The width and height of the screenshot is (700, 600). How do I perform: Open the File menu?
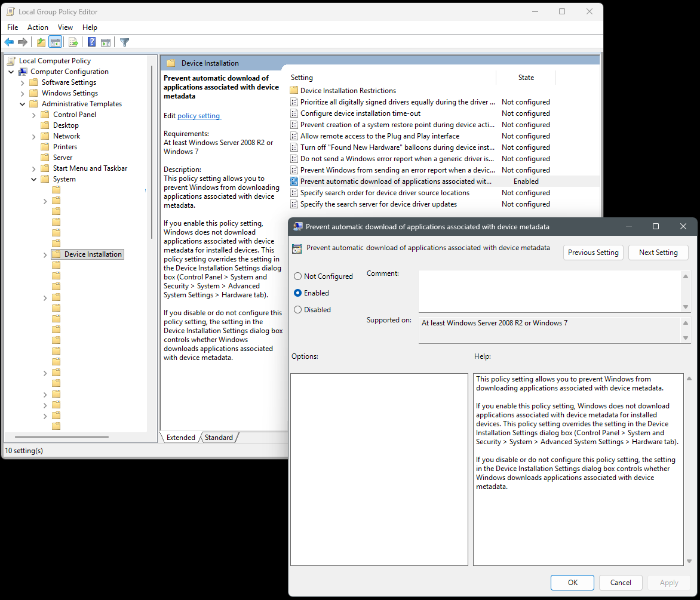(x=13, y=27)
